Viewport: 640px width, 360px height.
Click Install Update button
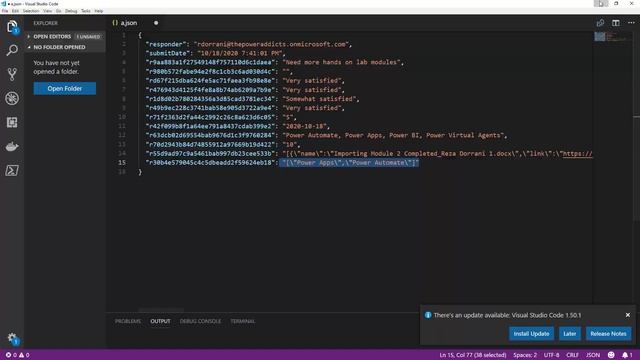point(531,334)
